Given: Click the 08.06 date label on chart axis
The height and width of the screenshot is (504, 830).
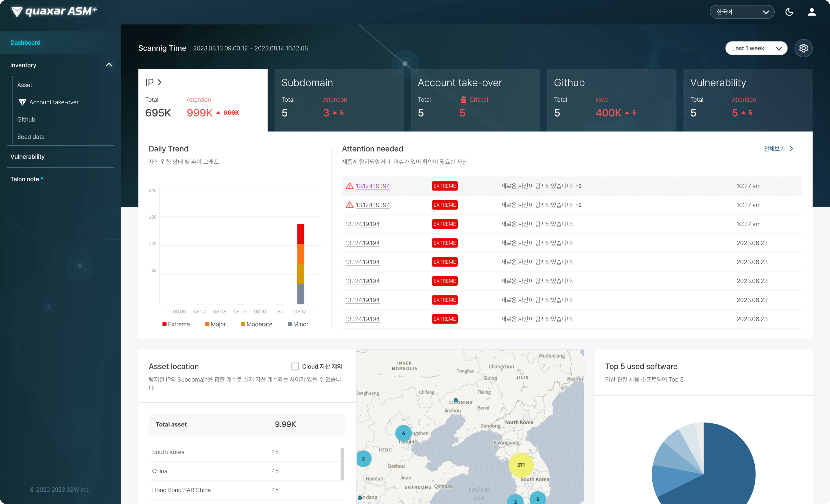Looking at the screenshot, I should click(x=179, y=312).
